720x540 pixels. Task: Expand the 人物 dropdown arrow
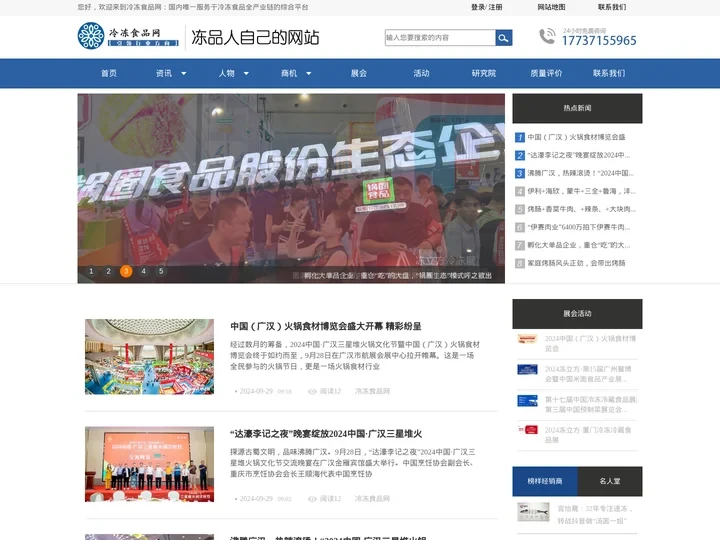point(246,73)
